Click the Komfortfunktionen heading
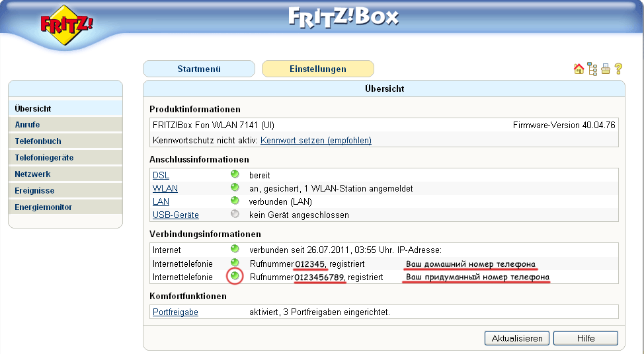The image size is (644, 354). [x=188, y=296]
